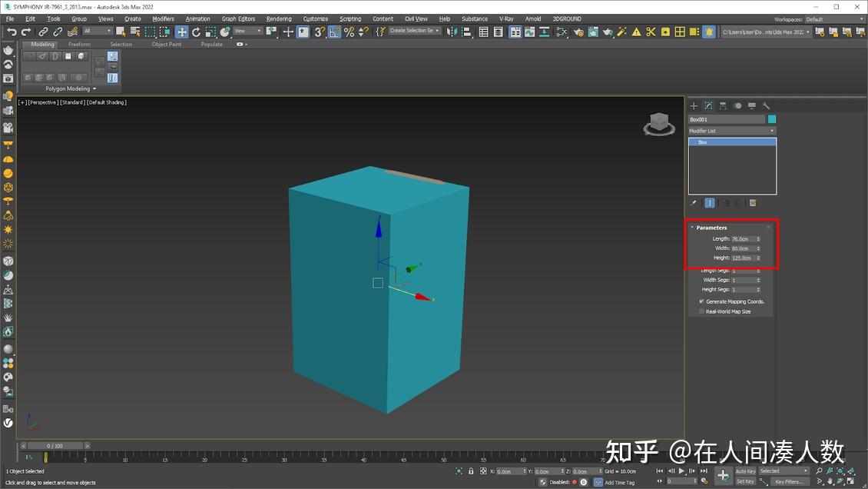Screen dimensions: 868x489
Task: Click the Pin Stack icon
Action: tap(694, 203)
